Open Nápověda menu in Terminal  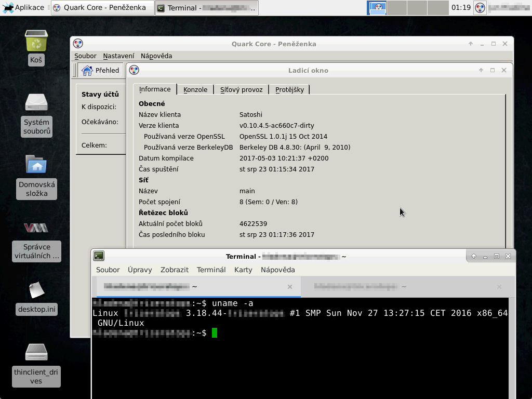278,270
